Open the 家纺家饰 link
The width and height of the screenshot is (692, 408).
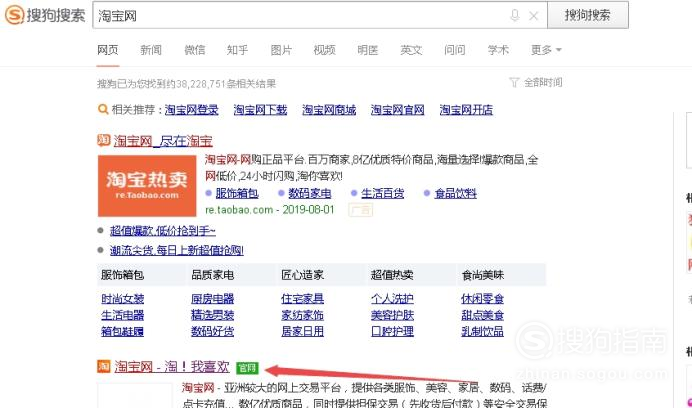[303, 315]
